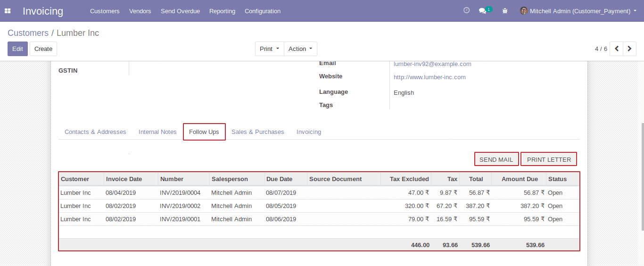Sort by Total column header
The width and height of the screenshot is (644, 266).
coord(475,179)
